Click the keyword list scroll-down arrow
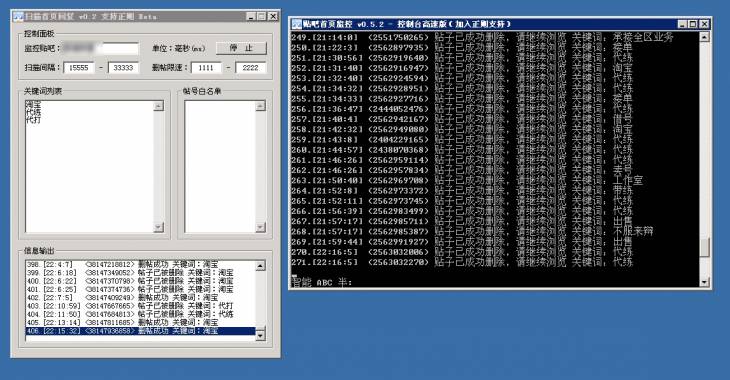 (159, 227)
